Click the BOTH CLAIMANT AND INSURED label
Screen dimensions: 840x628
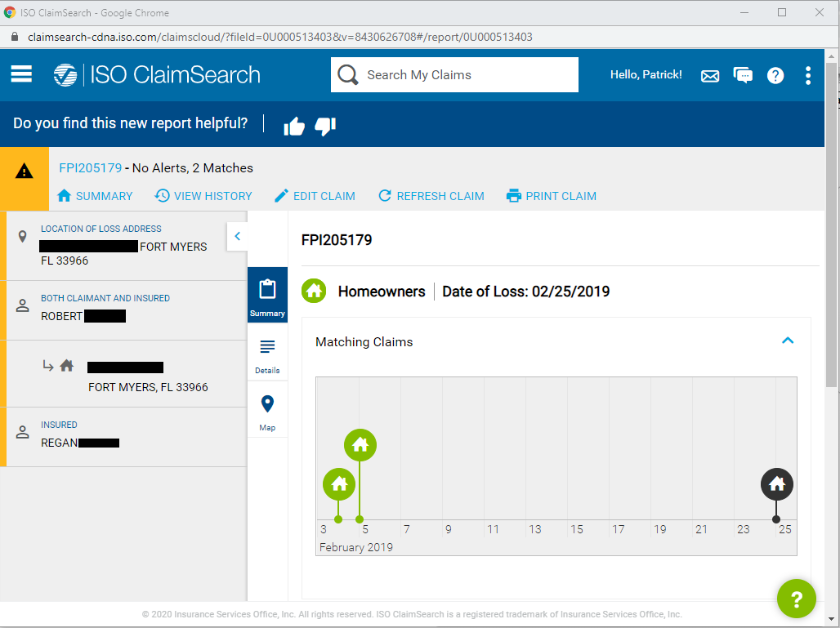tap(105, 298)
